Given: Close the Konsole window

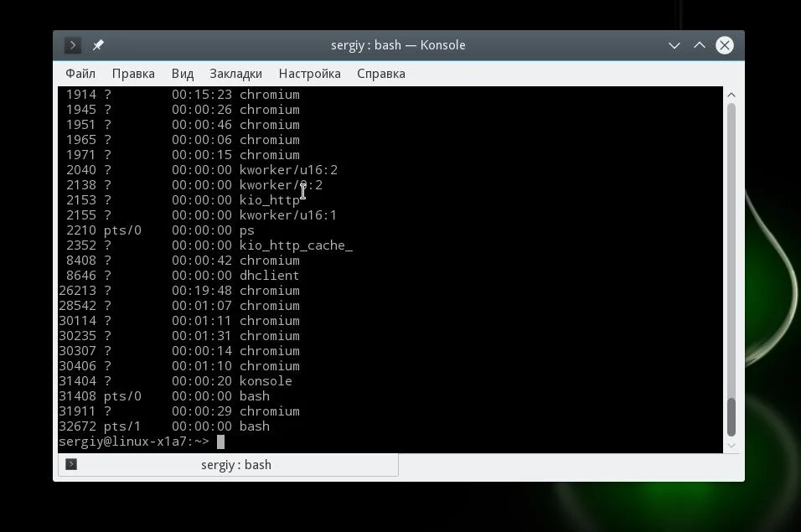Looking at the screenshot, I should [x=725, y=45].
